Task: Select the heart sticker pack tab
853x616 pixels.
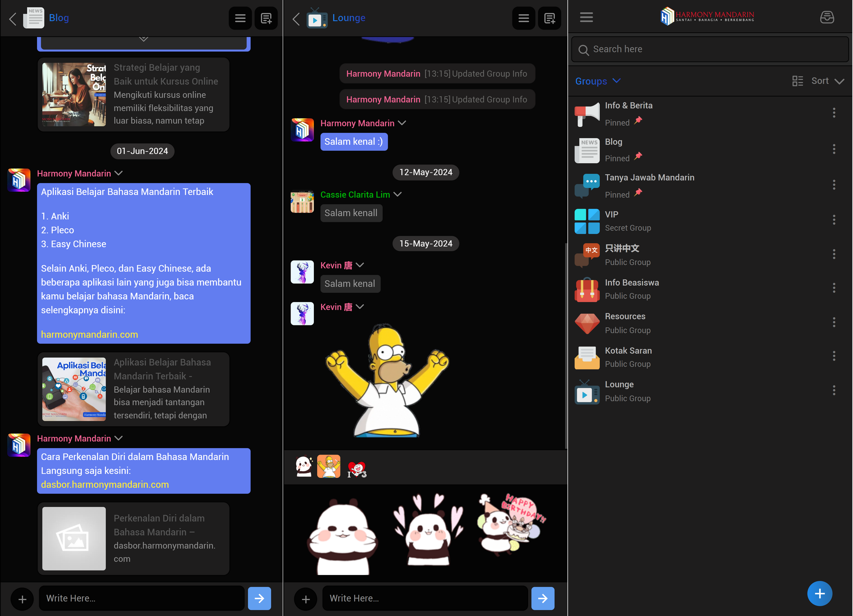Action: coord(357,469)
